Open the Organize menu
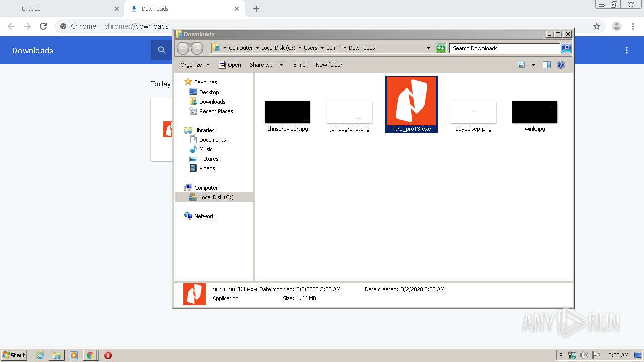The width and height of the screenshot is (644, 362). coord(195,65)
